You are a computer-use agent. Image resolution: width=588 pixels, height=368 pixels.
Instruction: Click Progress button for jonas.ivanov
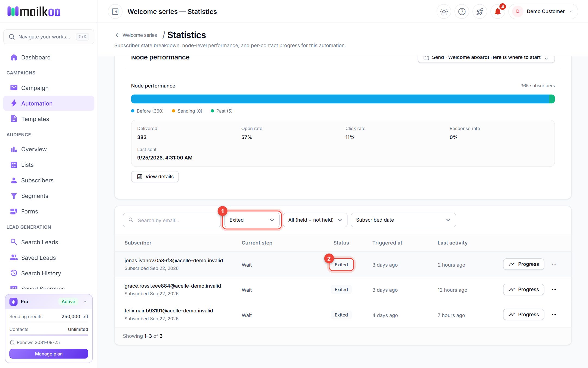(x=523, y=264)
